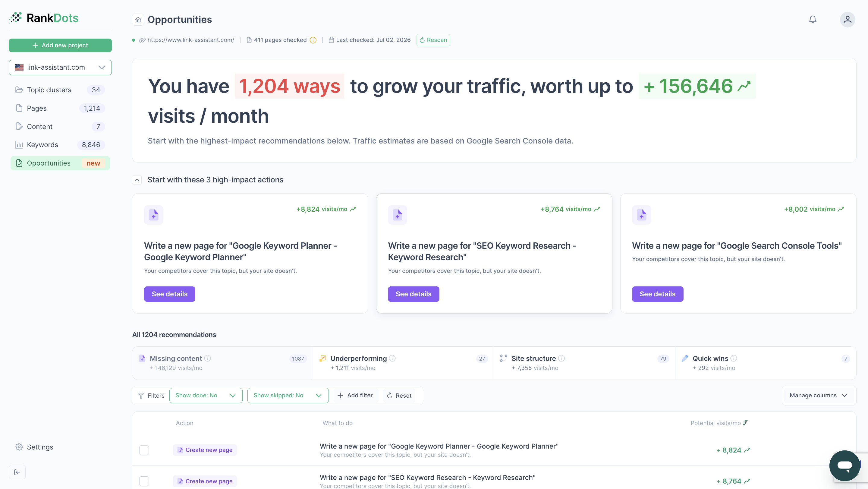This screenshot has width=868, height=489.
Task: Open the notifications bell
Action: click(x=813, y=20)
